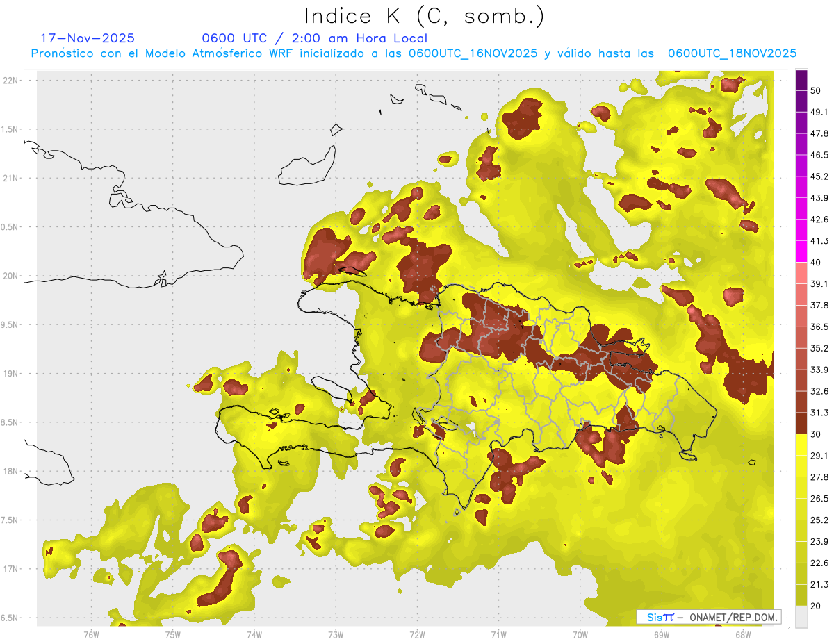Click the olive swatch between 20 and 21.3
This screenshot has width=834, height=644.
[802, 595]
